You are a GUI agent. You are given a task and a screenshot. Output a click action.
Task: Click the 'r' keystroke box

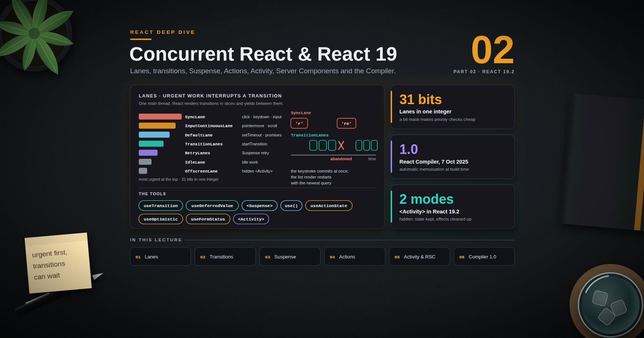(x=299, y=123)
